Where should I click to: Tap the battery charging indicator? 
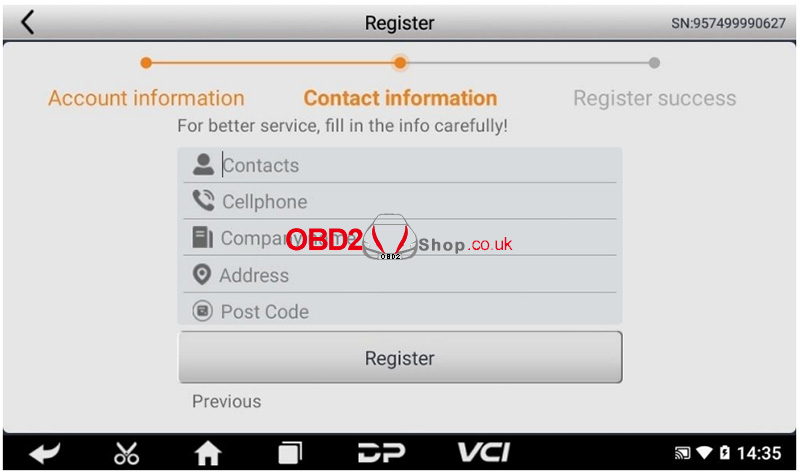[724, 453]
